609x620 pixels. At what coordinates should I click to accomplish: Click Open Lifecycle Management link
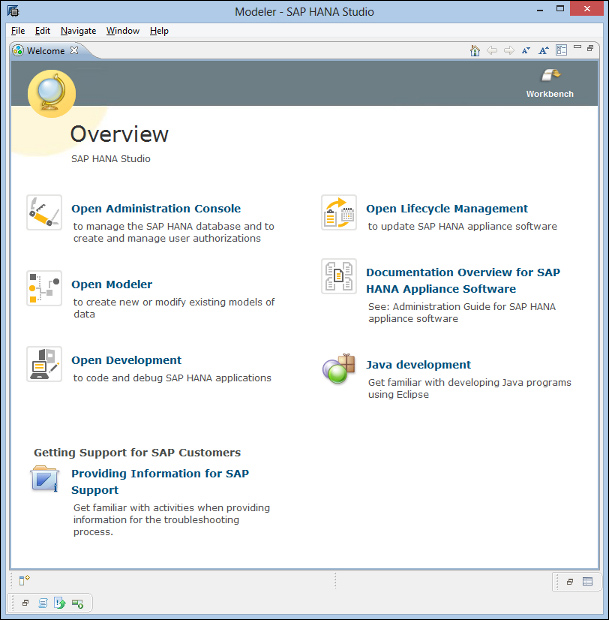click(446, 208)
